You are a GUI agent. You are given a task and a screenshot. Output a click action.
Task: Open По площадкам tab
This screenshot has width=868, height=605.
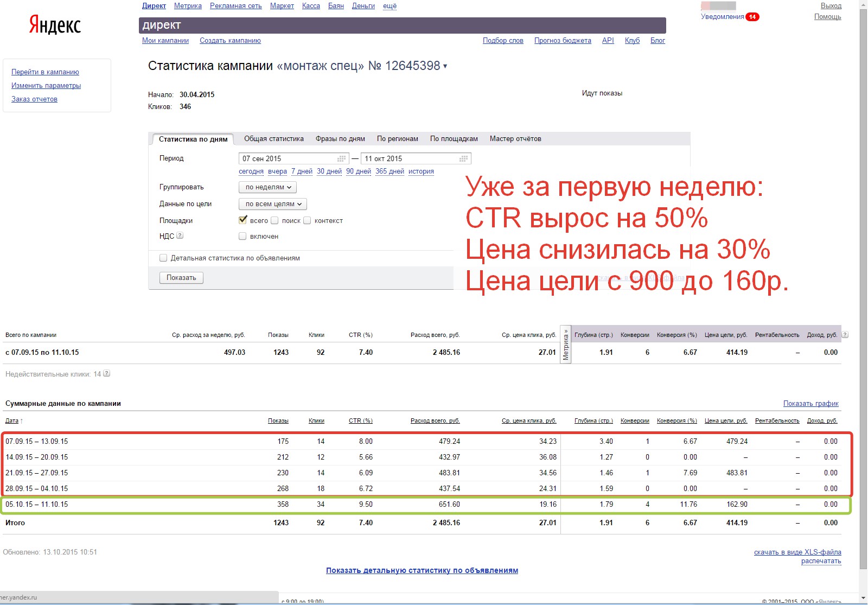click(x=454, y=139)
